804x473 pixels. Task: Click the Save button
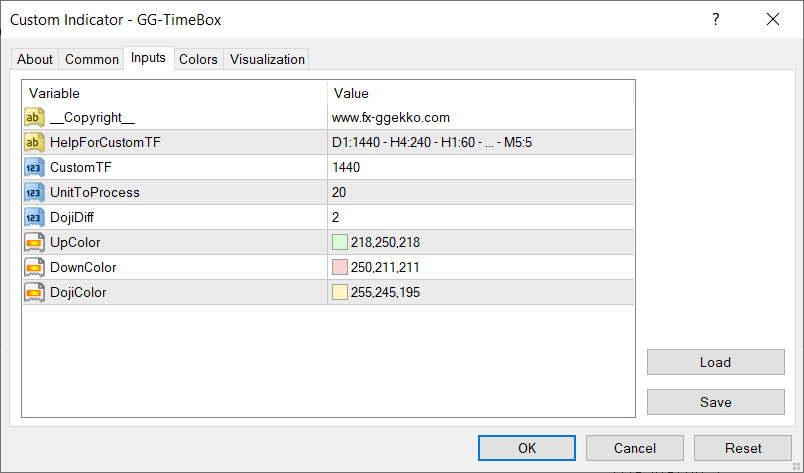click(716, 402)
